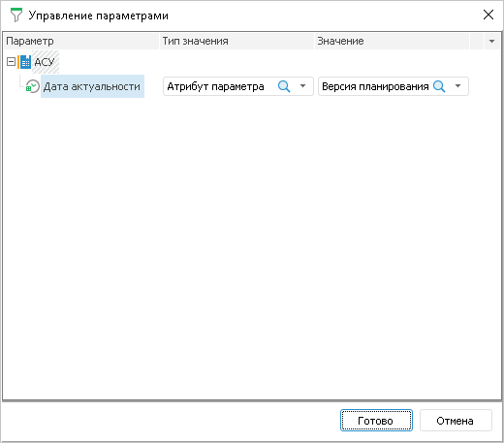
Task: Click the Управление параметрами window title
Action: point(99,16)
